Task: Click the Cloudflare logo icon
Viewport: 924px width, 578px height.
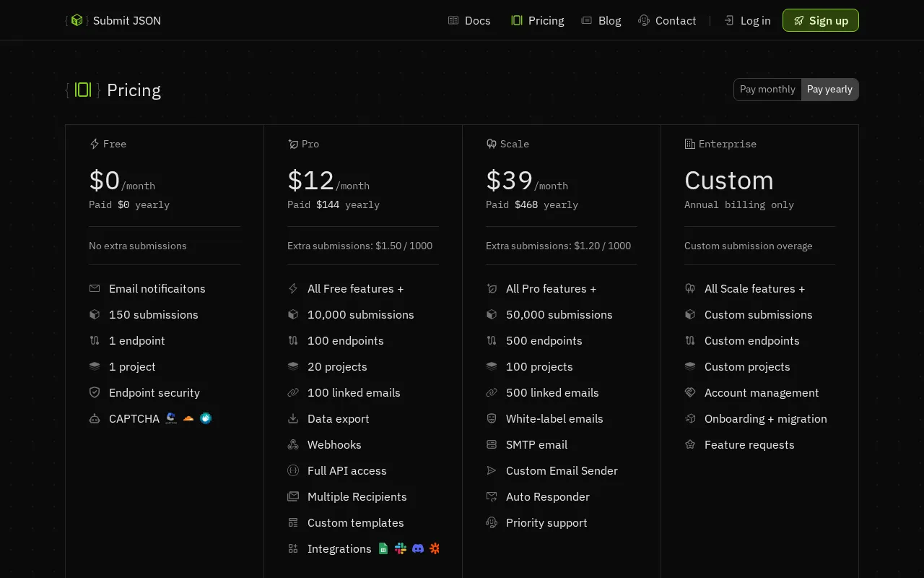Action: click(x=188, y=418)
